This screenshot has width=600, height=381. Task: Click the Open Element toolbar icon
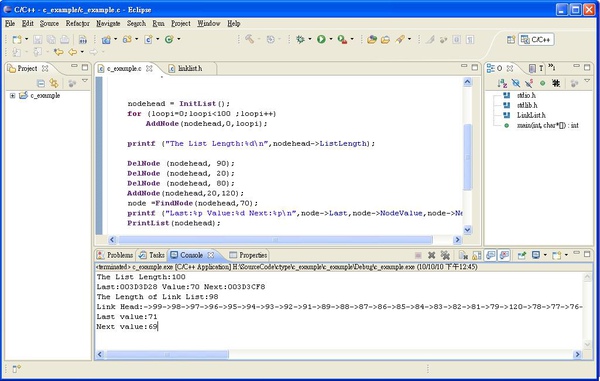372,39
